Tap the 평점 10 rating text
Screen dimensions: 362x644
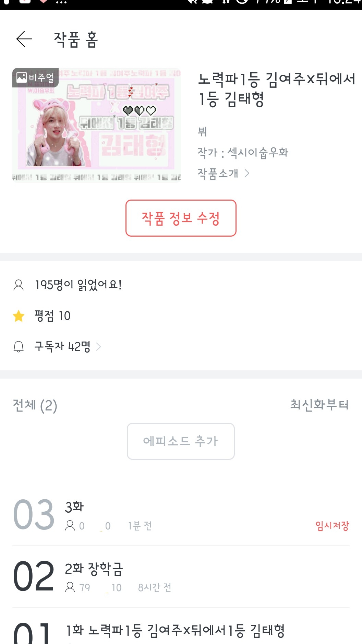tap(52, 316)
